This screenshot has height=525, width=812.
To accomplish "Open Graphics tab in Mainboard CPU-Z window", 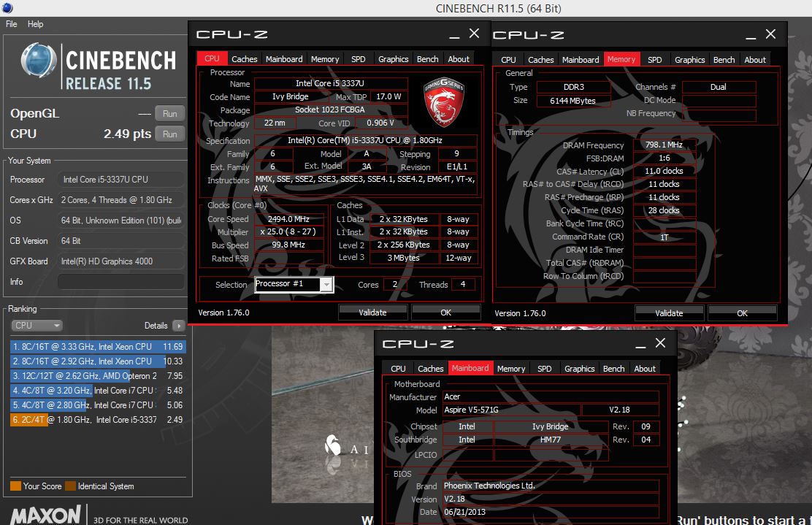I will (580, 369).
